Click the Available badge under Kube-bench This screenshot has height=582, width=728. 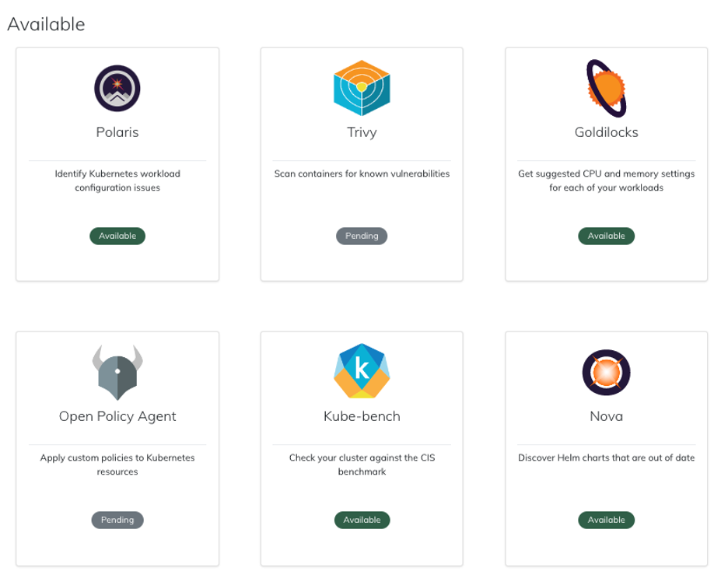point(362,520)
